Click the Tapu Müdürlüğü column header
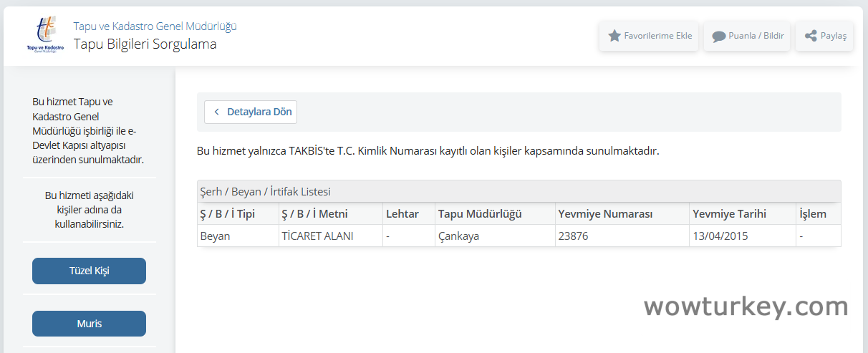The image size is (868, 353). [x=480, y=214]
